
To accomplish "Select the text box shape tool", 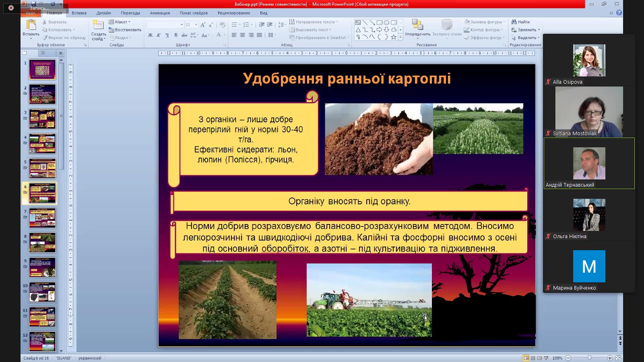I will (x=358, y=23).
